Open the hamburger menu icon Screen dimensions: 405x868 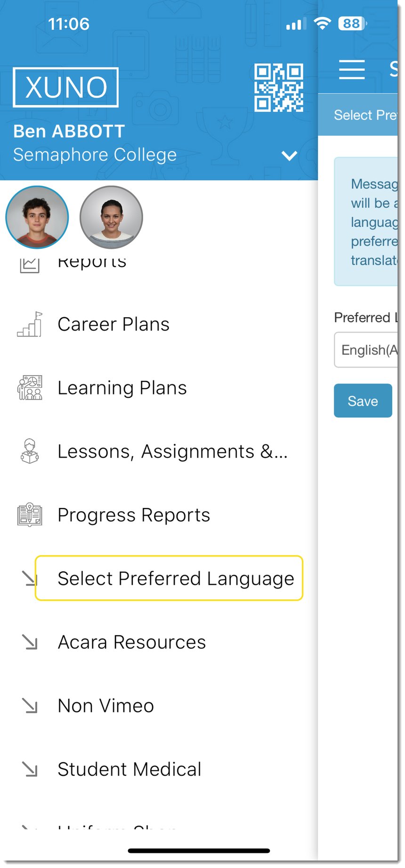(352, 70)
